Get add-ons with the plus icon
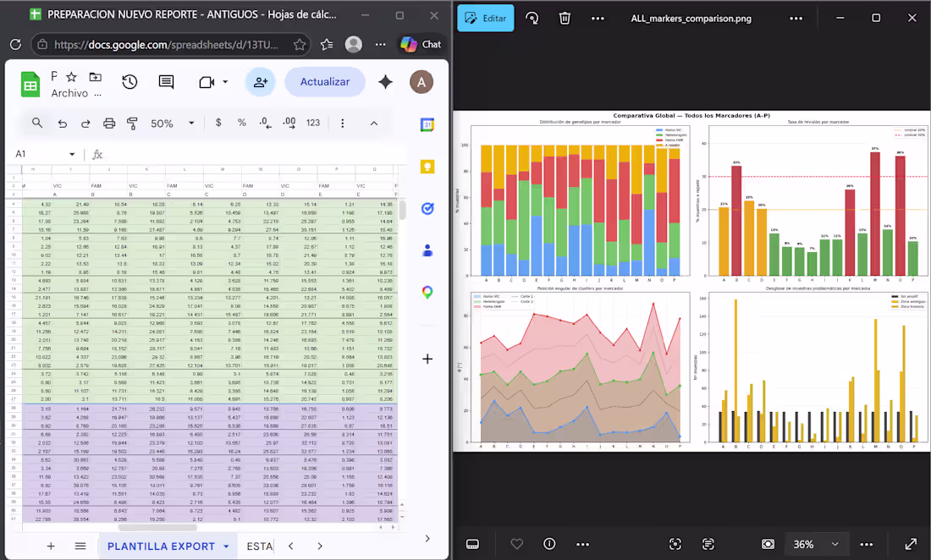This screenshot has width=931, height=560. click(x=427, y=359)
